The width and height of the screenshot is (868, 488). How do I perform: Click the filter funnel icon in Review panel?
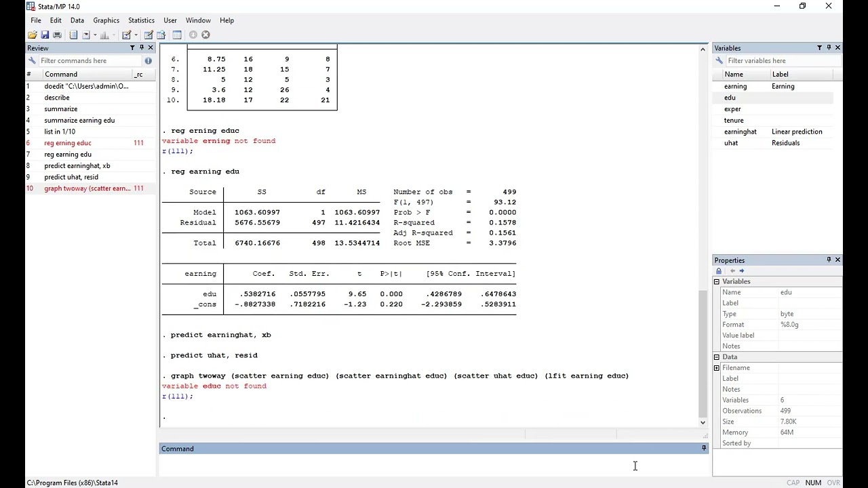click(x=132, y=48)
